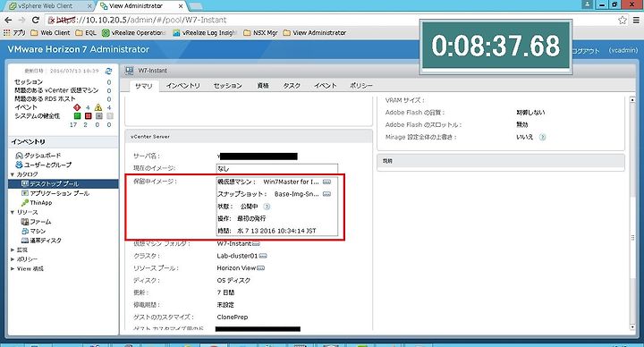Click problem vCenter VMs count
644x347 pixels.
click(x=109, y=90)
